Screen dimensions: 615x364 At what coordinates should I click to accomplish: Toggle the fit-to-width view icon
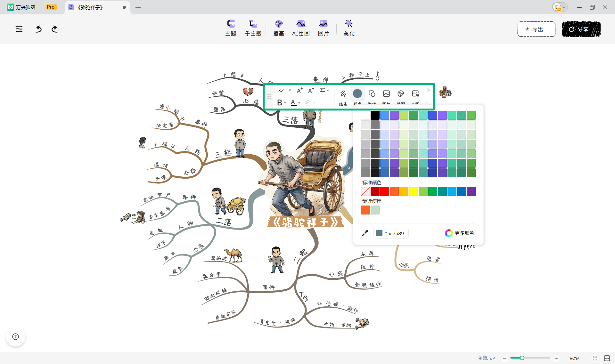(x=607, y=358)
